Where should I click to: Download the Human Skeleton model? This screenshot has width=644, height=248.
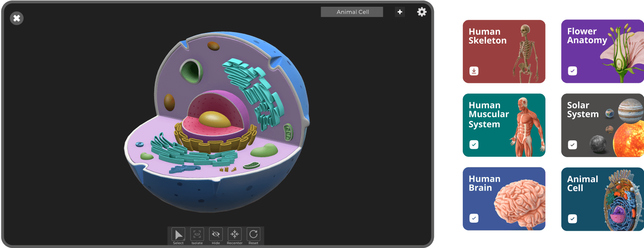coord(474,71)
